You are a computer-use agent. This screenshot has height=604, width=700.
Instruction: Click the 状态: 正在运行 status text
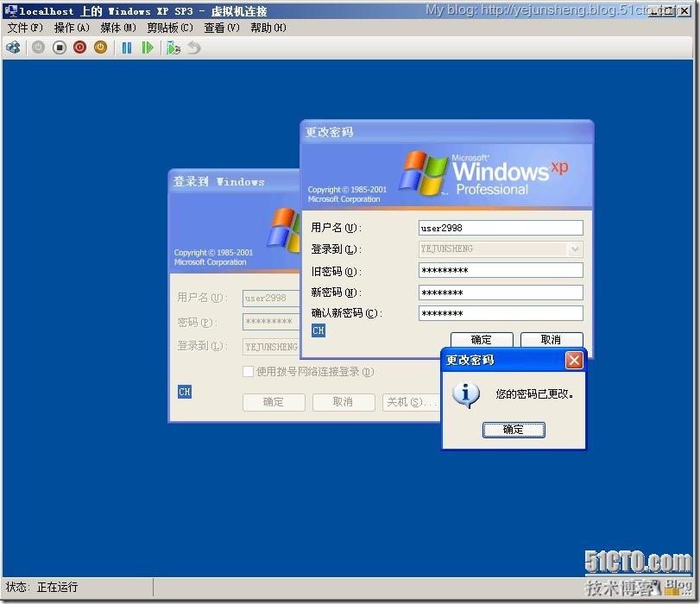42,587
